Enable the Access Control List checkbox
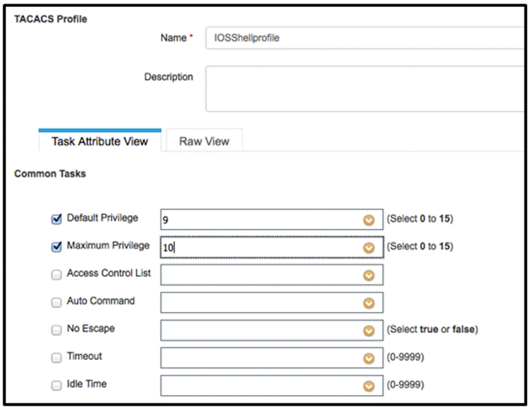 [x=56, y=274]
